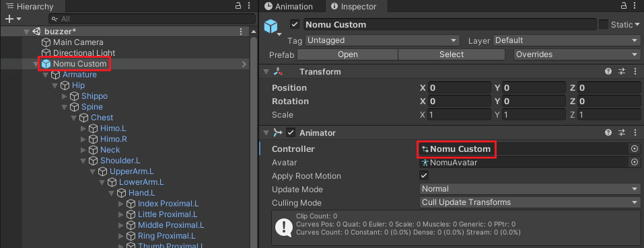Collapse the Nomu Custom hierarchy foldout
This screenshot has width=644, height=248.
tap(36, 64)
